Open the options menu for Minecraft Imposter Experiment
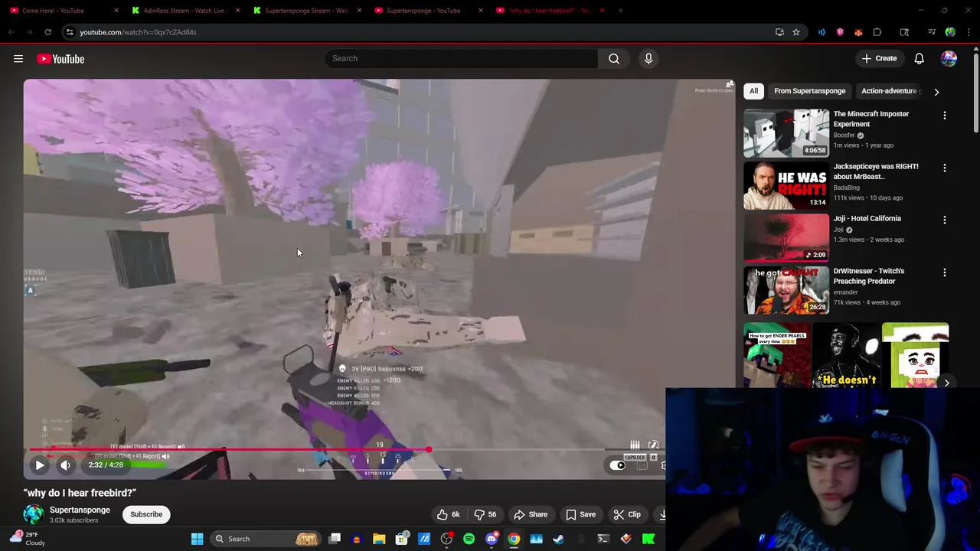This screenshot has height=551, width=980. pos(944,116)
